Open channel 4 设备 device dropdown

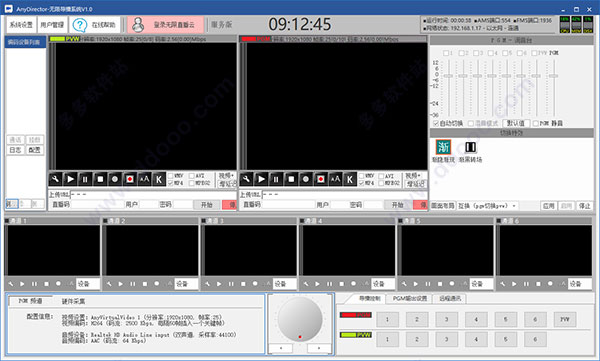pos(383,284)
